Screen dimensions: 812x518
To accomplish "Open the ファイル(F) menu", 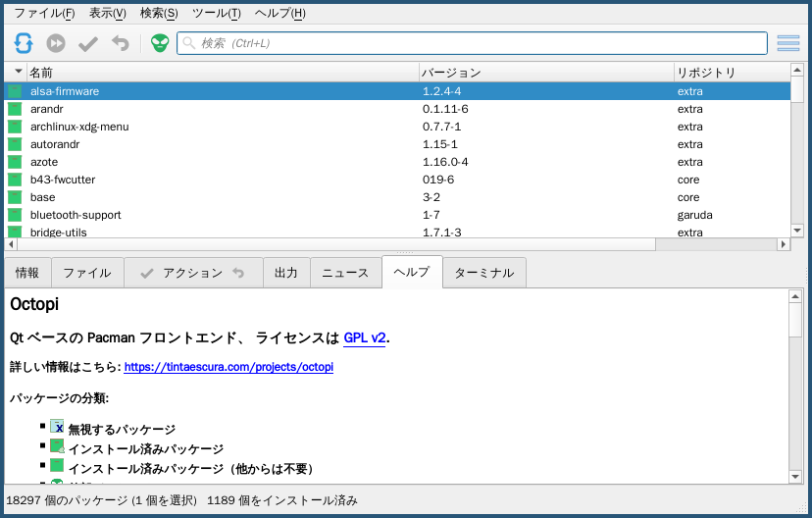I will pyautogui.click(x=44, y=13).
